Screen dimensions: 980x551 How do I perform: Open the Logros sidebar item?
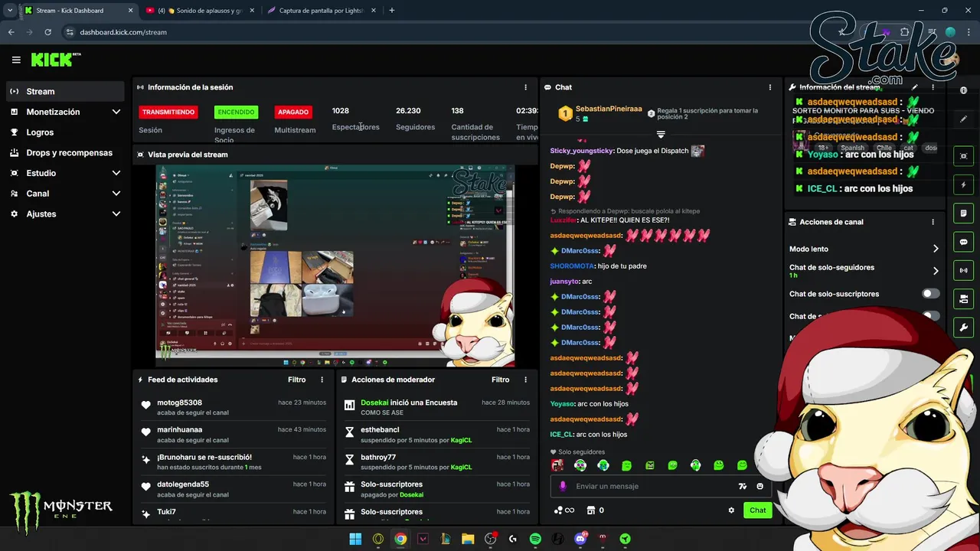click(x=64, y=132)
